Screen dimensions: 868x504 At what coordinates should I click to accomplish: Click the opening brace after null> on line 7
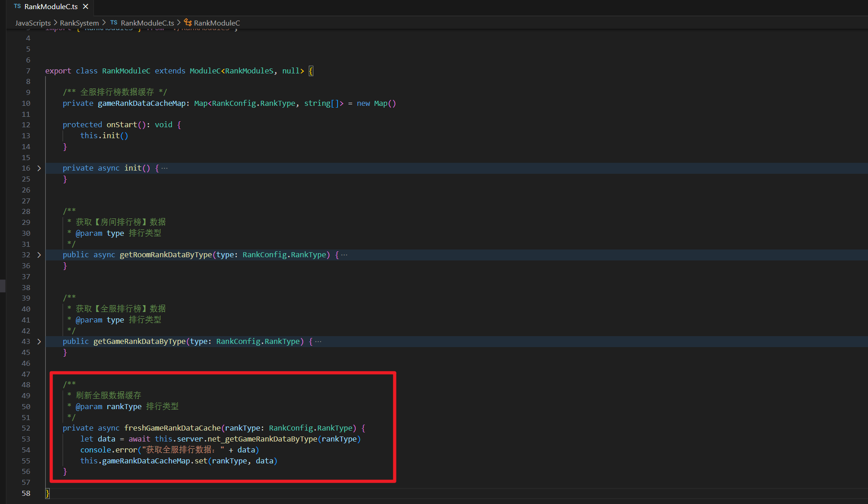point(311,71)
